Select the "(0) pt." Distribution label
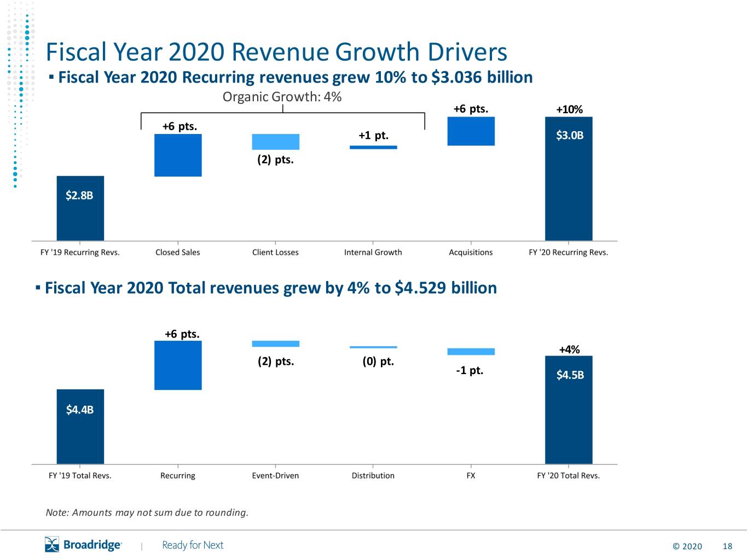Image resolution: width=747 pixels, height=560 pixels. click(x=378, y=361)
